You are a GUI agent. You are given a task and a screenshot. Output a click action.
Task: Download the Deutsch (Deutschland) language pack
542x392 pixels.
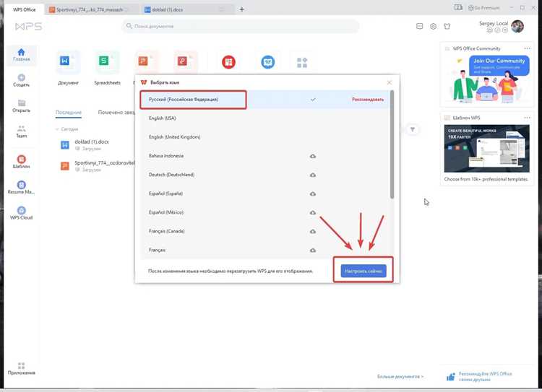point(312,175)
